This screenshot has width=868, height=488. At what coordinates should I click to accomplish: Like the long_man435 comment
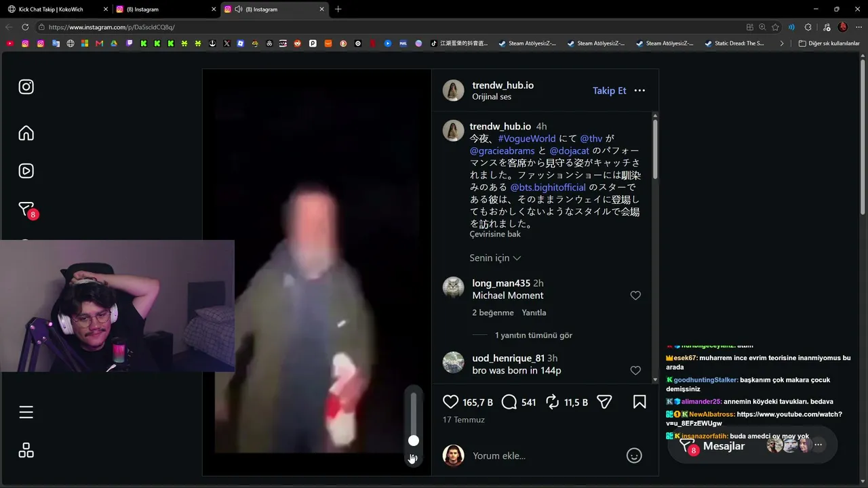635,296
